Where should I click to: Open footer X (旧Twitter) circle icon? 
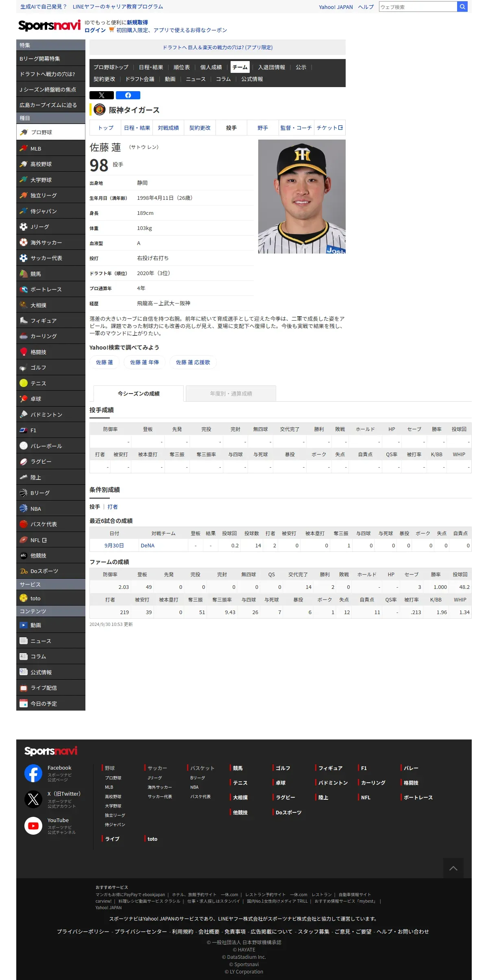coord(33,799)
